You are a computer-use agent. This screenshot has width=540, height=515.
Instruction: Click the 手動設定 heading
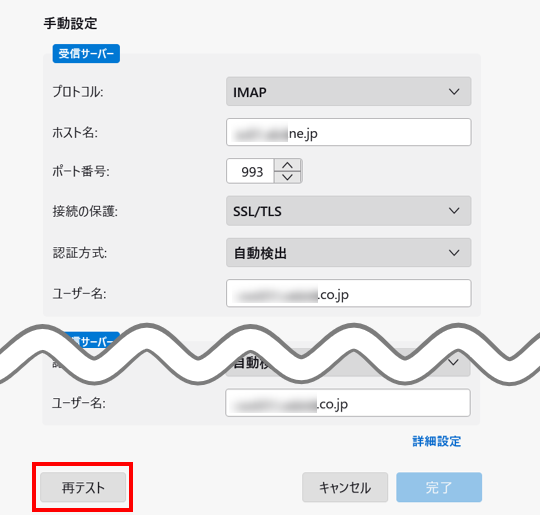pyautogui.click(x=70, y=24)
